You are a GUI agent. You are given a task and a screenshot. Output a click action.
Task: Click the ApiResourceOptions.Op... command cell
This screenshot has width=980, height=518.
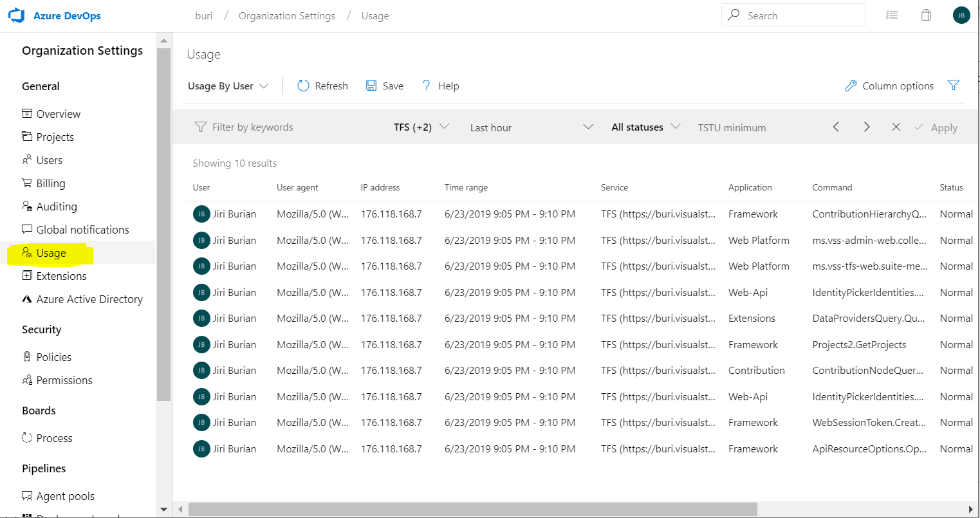click(x=869, y=449)
